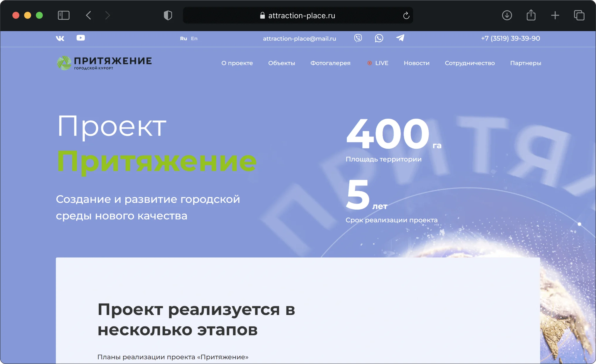
Task: Open the Партнеры page
Action: tap(526, 63)
